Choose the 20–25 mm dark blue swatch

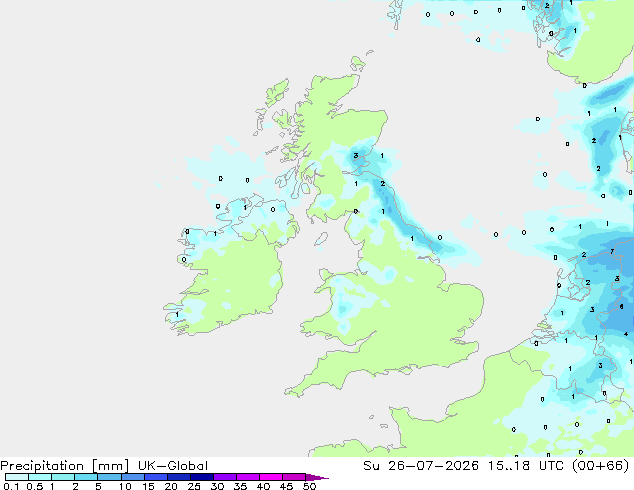(x=179, y=477)
